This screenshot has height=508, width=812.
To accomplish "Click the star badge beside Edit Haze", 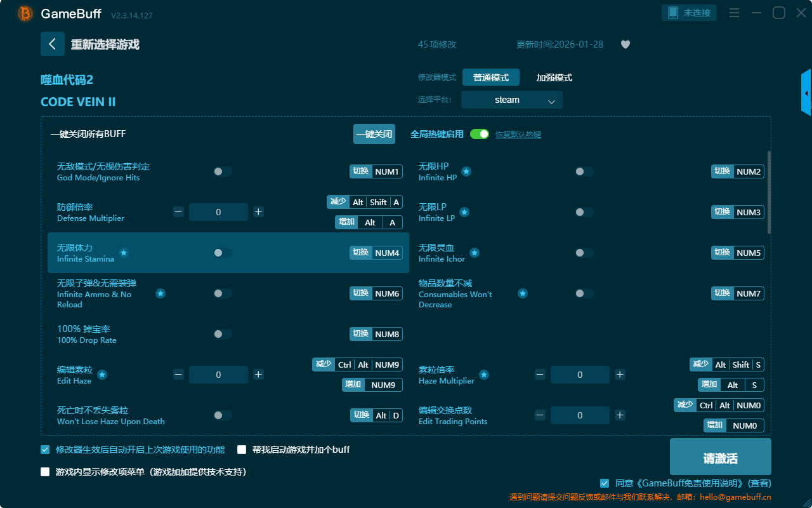I will point(102,375).
